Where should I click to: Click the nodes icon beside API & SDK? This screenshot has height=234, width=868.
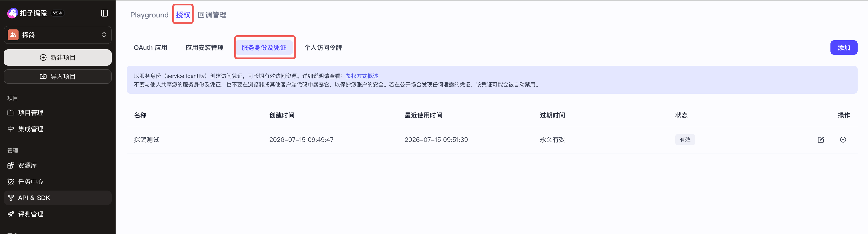pos(11,198)
